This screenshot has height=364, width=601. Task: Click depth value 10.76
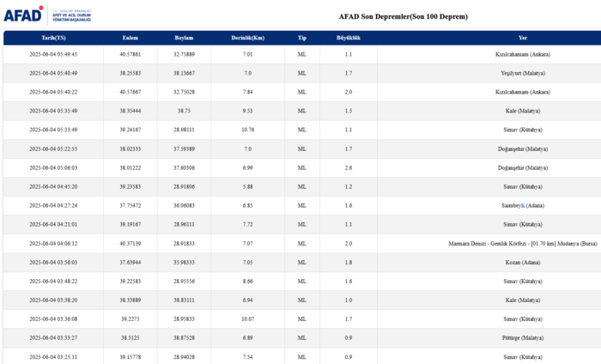(247, 130)
